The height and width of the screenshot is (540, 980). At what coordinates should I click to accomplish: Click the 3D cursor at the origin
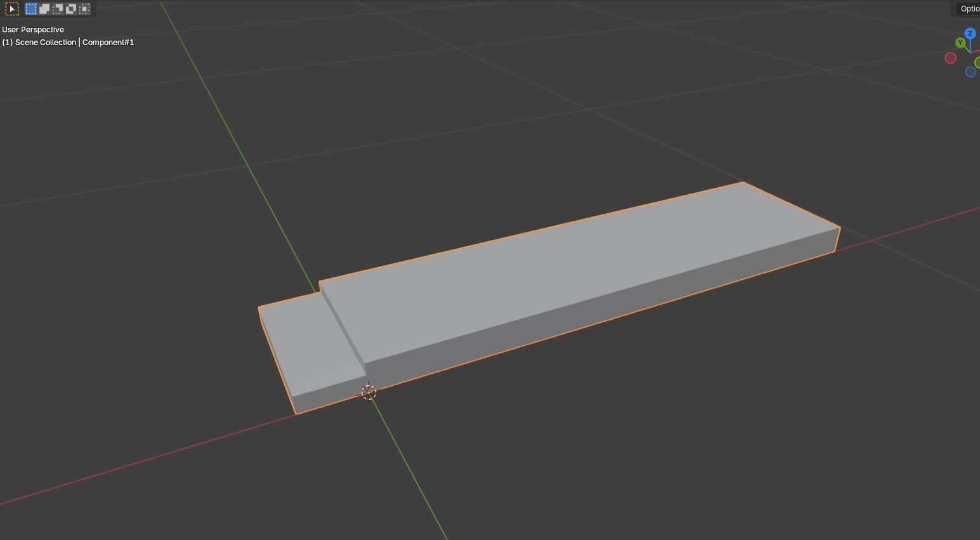tap(369, 392)
